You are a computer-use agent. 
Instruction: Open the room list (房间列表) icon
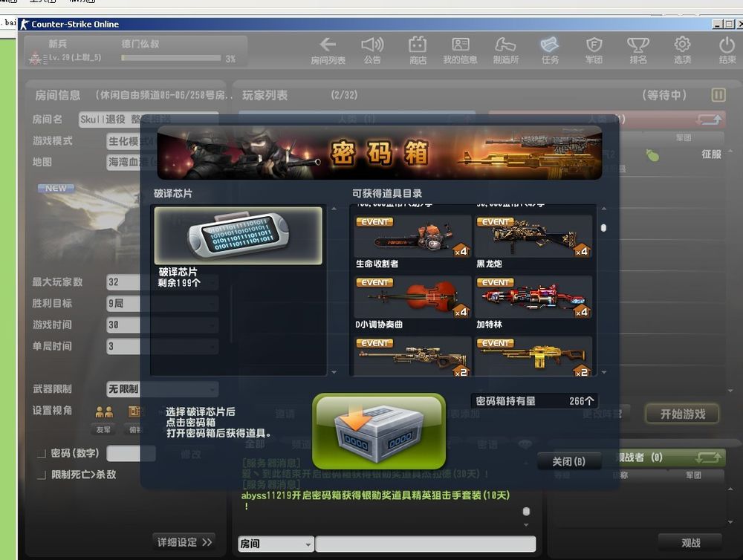328,51
